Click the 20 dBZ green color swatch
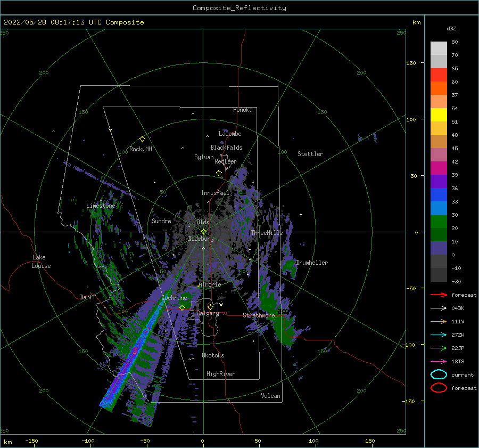 (439, 222)
